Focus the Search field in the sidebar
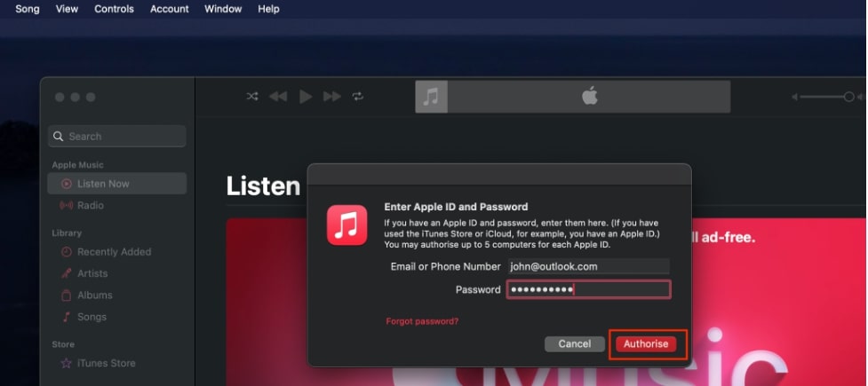Screen dimensions: 868x386 117,136
